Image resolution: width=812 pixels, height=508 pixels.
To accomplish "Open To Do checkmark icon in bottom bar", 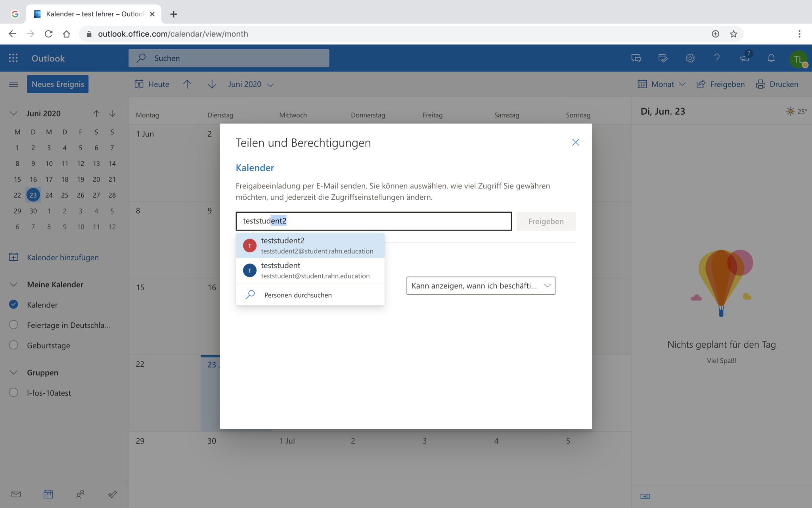I will coord(113,494).
